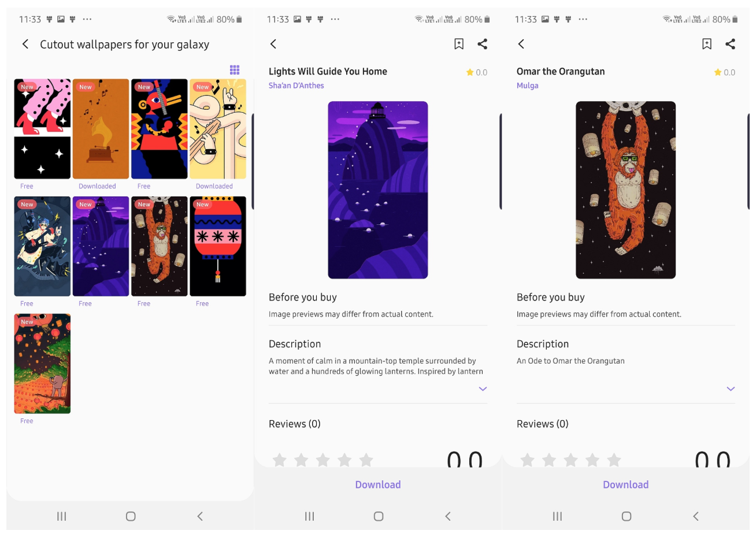Viewport: 756px width, 534px height.
Task: Bookmark Omar the Orangutan wallpaper
Action: (x=707, y=44)
